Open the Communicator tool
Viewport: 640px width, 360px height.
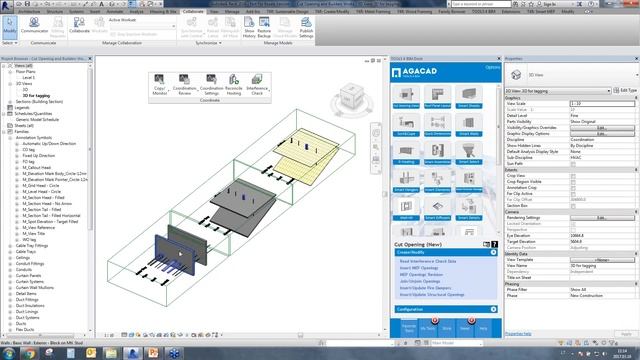tap(34, 25)
